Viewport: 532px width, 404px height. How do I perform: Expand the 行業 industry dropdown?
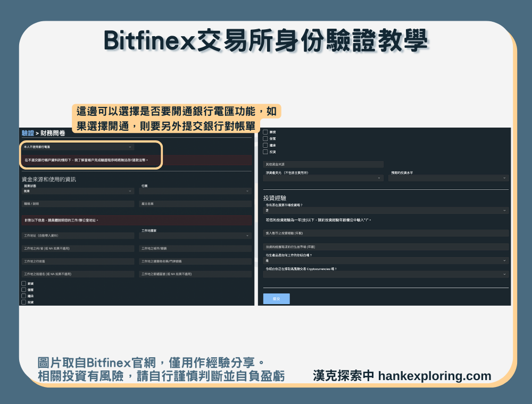point(195,191)
